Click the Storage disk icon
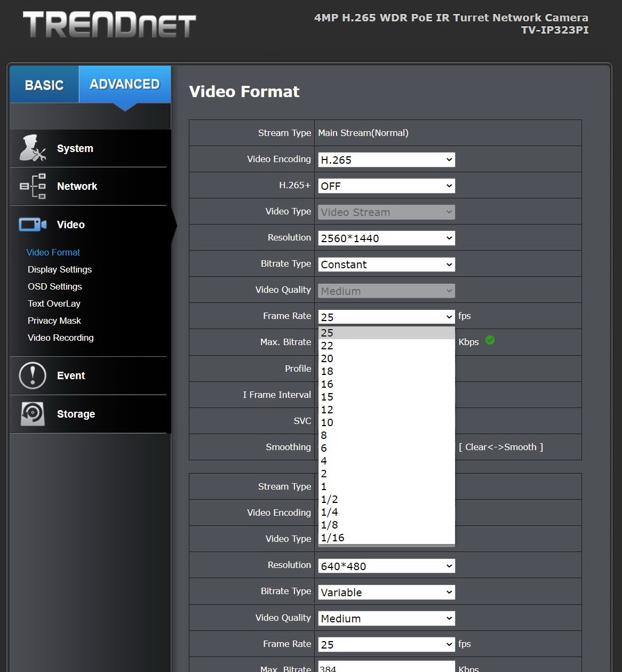 tap(33, 414)
